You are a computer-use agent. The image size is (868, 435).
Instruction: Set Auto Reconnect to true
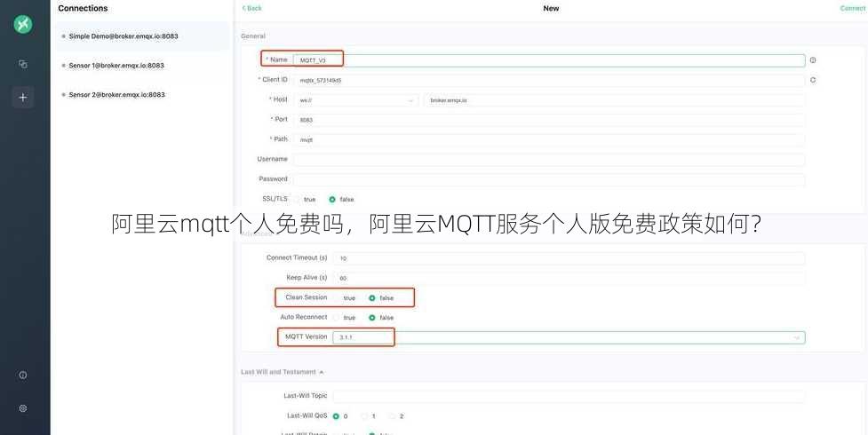coord(344,318)
